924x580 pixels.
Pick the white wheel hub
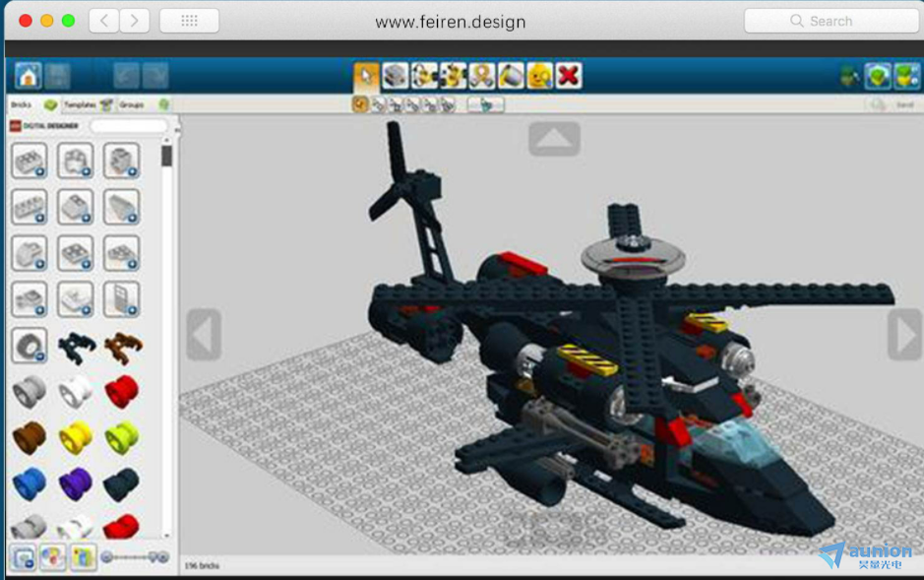pos(76,392)
